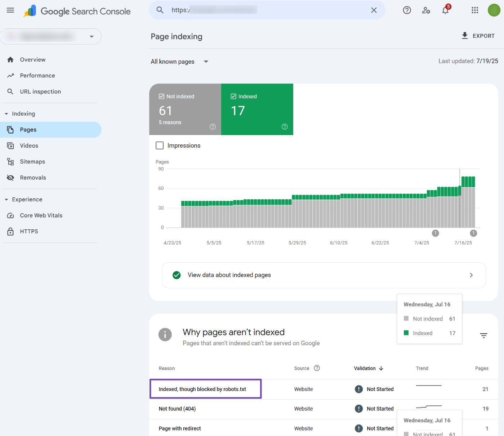Viewport: 504px width, 436px height.
Task: Open the All known pages dropdown
Action: pos(179,62)
